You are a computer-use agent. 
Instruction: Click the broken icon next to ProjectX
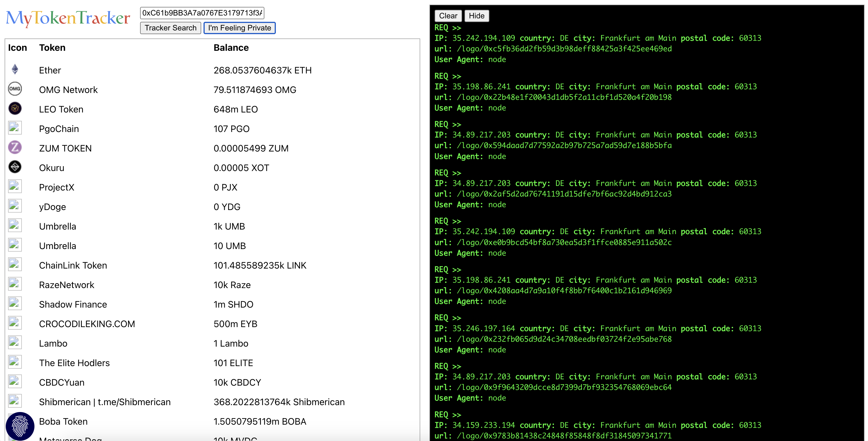tap(15, 186)
